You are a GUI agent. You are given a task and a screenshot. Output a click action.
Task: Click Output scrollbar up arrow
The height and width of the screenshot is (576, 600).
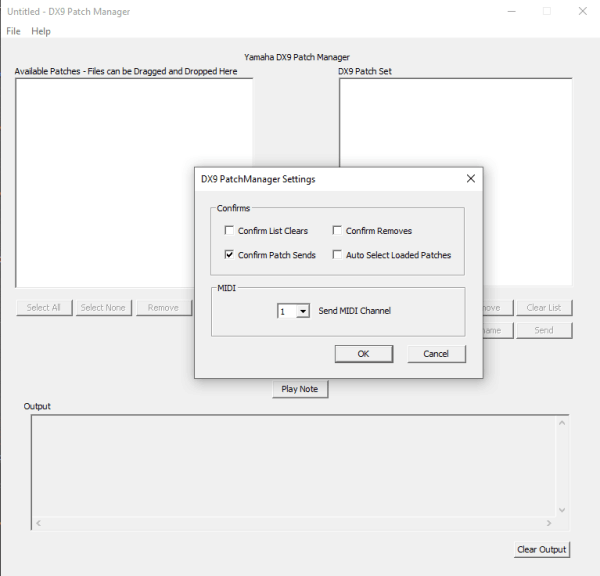pyautogui.click(x=561, y=424)
